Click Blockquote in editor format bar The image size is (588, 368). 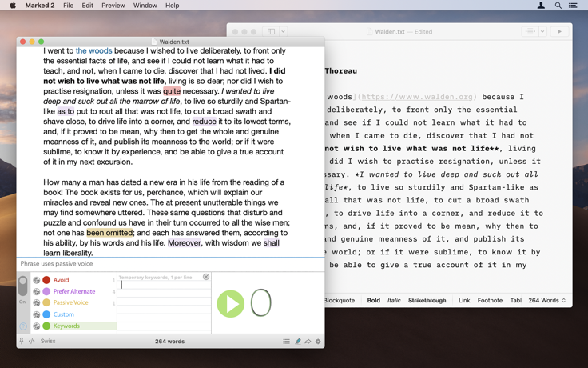coord(340,301)
